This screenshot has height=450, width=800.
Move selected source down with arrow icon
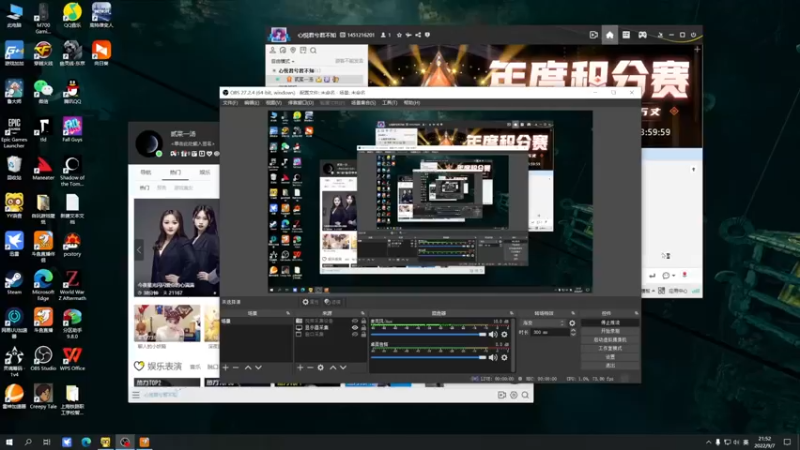click(343, 367)
